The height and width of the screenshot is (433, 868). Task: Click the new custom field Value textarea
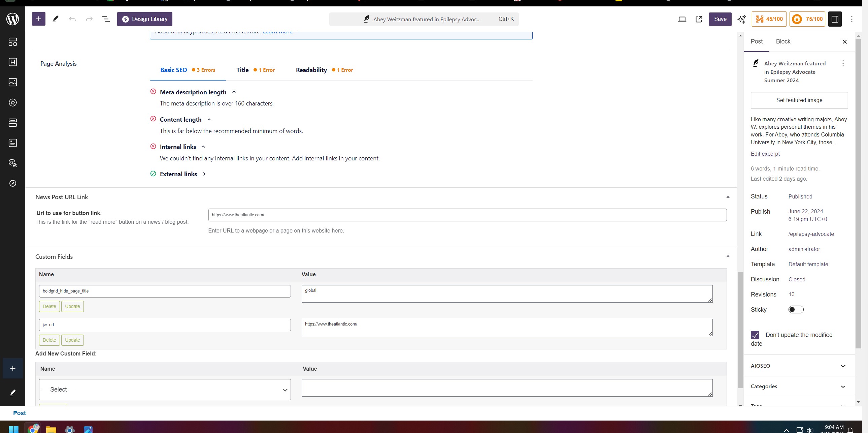click(507, 388)
